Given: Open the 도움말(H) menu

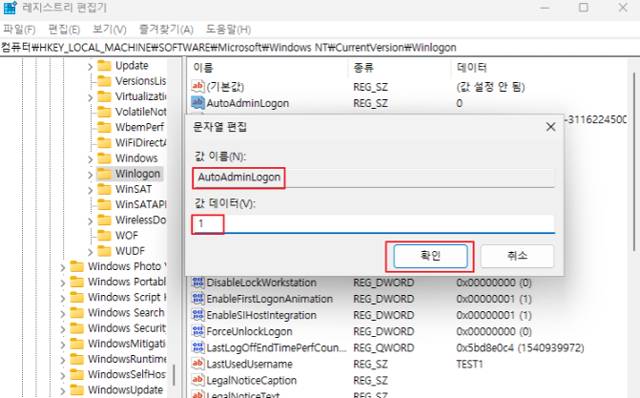Looking at the screenshot, I should pyautogui.click(x=228, y=29).
